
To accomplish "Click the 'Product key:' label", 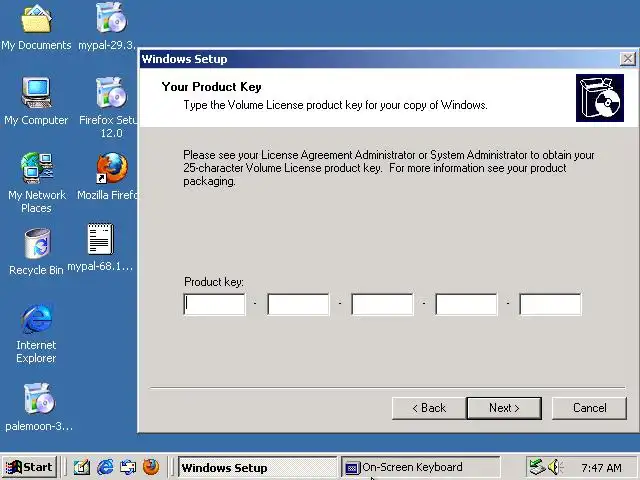I will point(213,282).
